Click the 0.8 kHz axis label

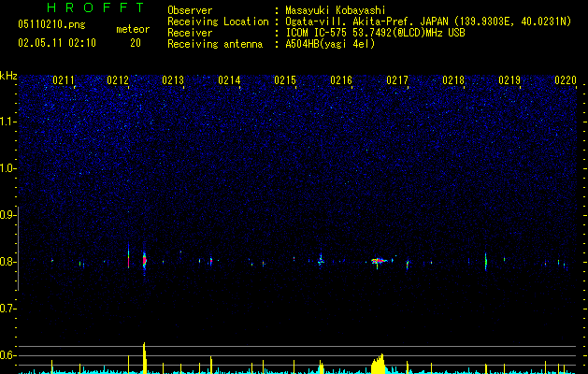click(x=7, y=262)
